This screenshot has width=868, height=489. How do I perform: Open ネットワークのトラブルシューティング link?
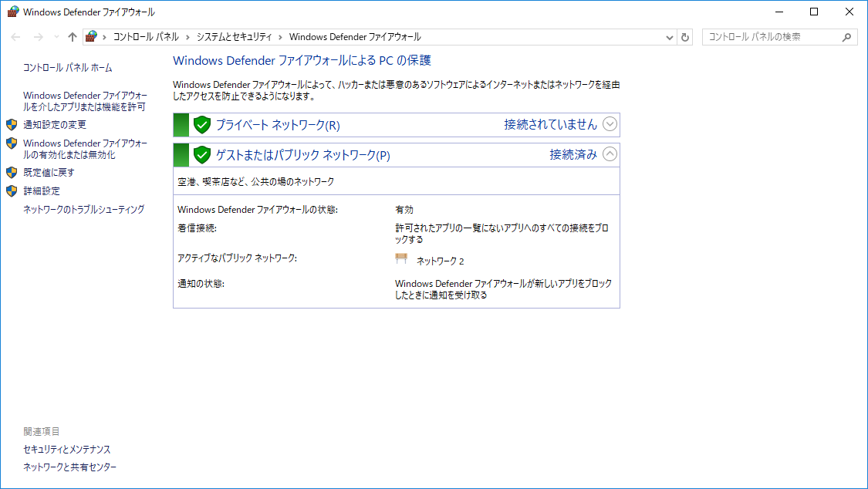tap(83, 209)
